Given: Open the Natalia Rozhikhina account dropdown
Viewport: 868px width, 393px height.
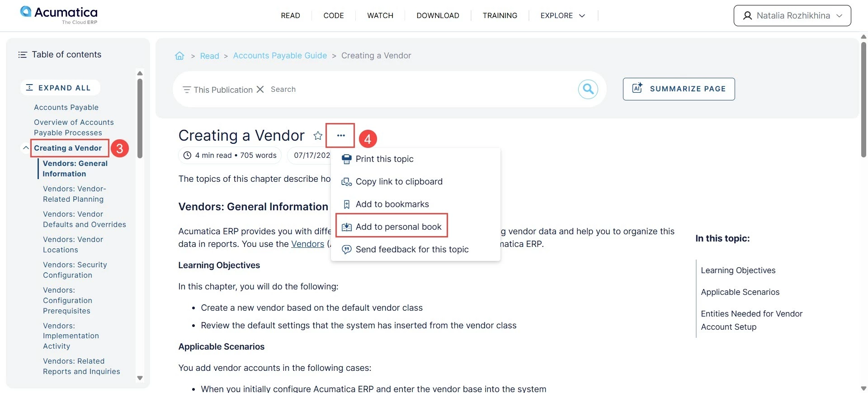Looking at the screenshot, I should 792,16.
